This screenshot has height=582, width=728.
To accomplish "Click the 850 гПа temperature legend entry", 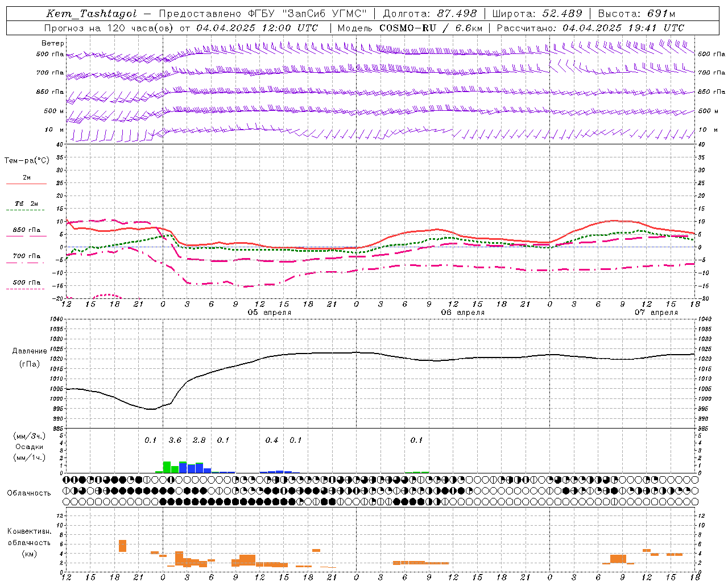I will [x=26, y=230].
